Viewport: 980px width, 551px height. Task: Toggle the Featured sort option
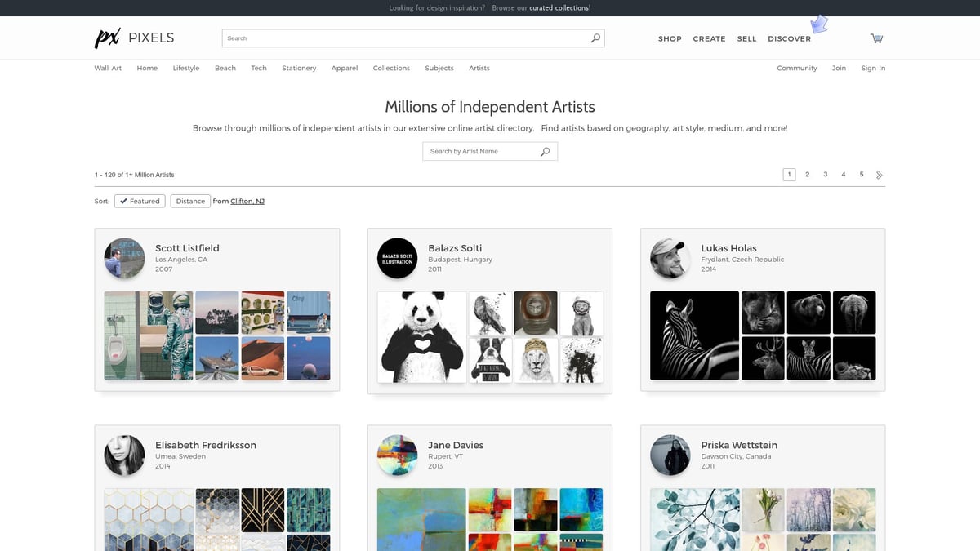tap(140, 201)
